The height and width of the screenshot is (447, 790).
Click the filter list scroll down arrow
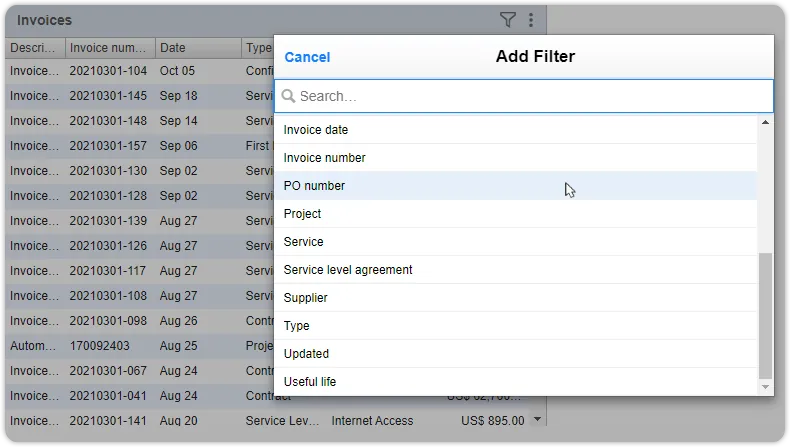765,387
